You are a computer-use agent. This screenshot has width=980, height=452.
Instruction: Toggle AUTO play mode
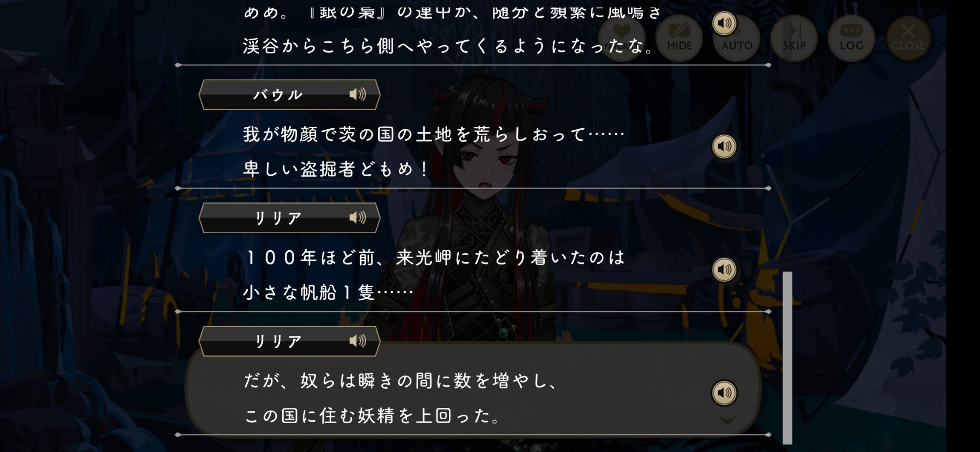(x=736, y=38)
